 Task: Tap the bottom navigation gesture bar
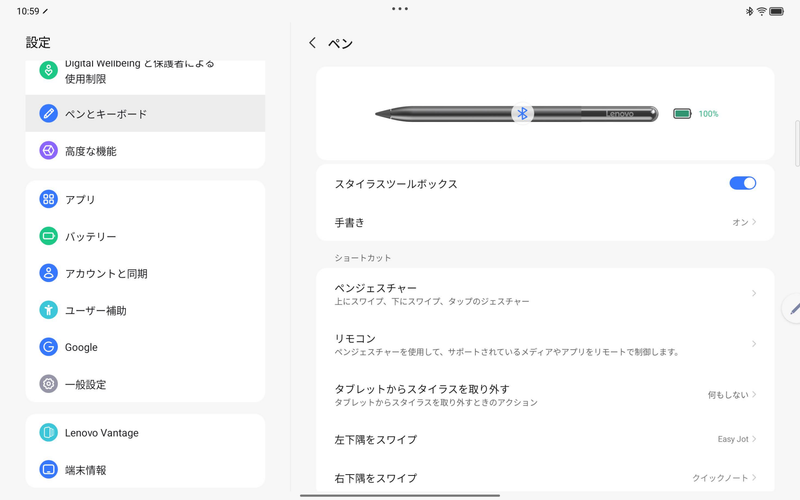[x=399, y=495]
